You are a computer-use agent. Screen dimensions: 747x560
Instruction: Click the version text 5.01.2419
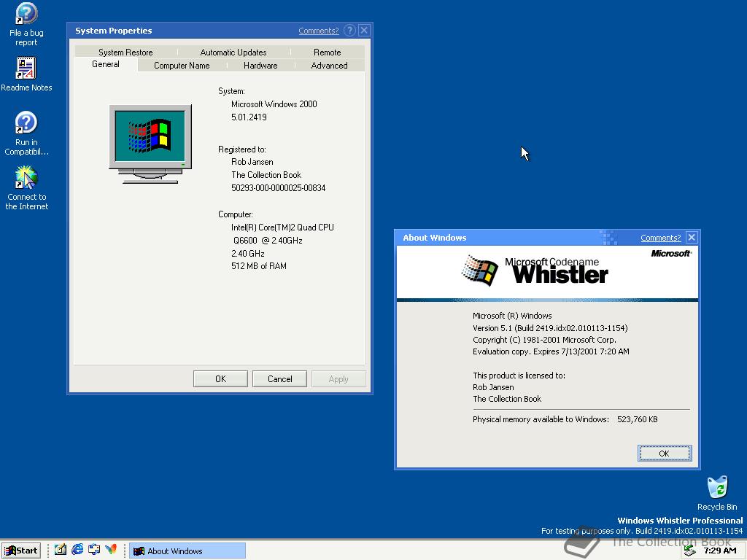pos(249,117)
